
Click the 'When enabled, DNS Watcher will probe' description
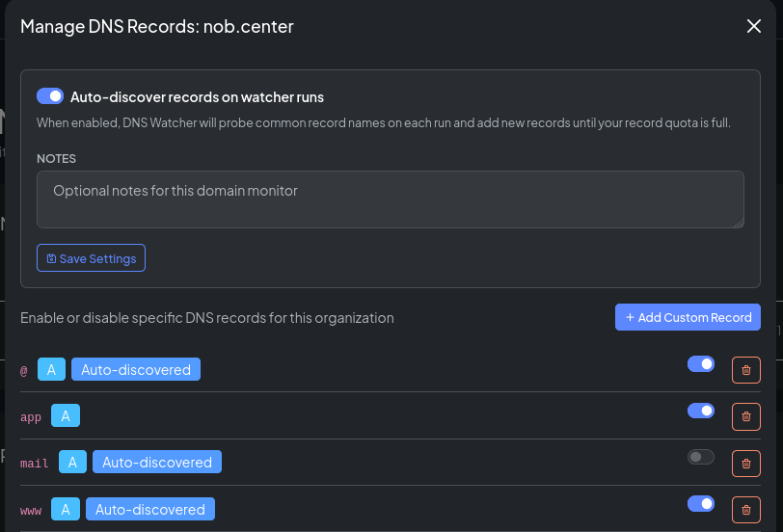pyautogui.click(x=384, y=122)
